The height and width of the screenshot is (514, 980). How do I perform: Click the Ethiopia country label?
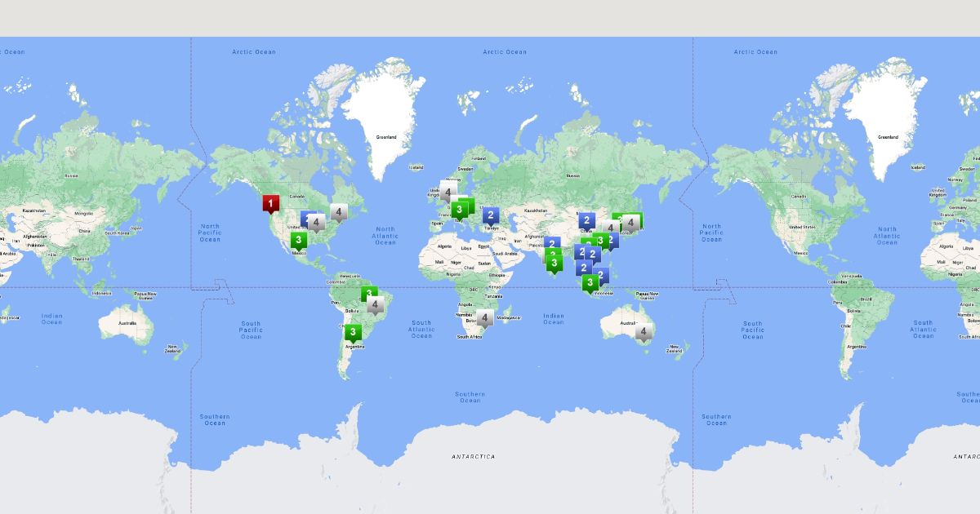point(497,275)
